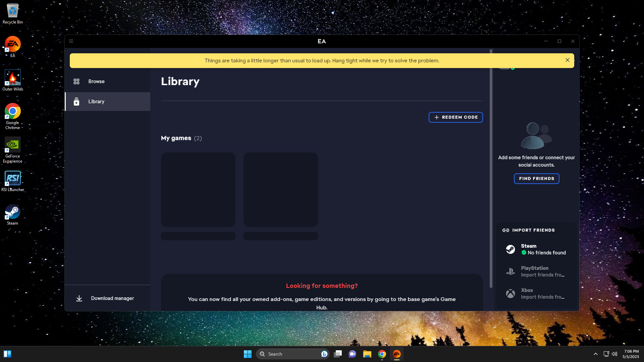Image resolution: width=644 pixels, height=362 pixels.
Task: Click the Redeem Code button
Action: (x=455, y=117)
